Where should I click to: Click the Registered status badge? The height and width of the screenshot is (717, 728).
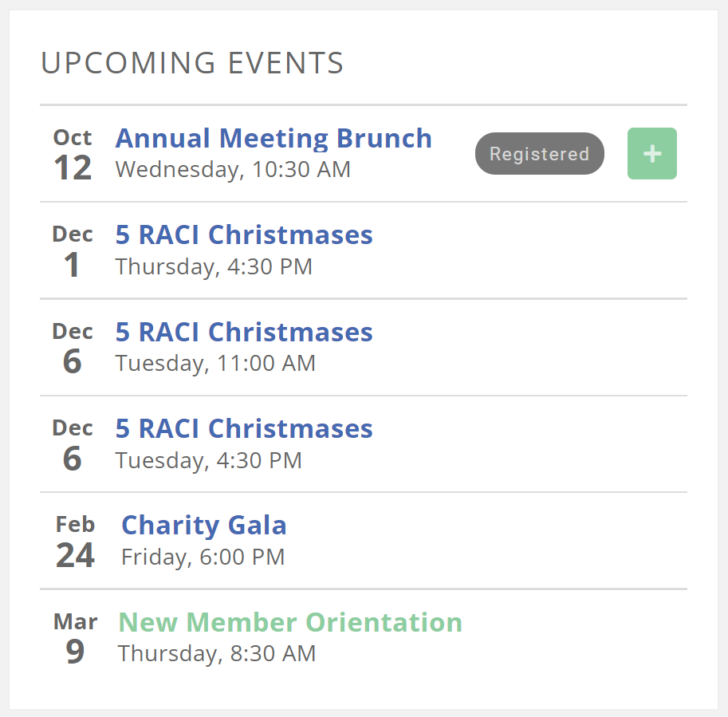tap(539, 154)
